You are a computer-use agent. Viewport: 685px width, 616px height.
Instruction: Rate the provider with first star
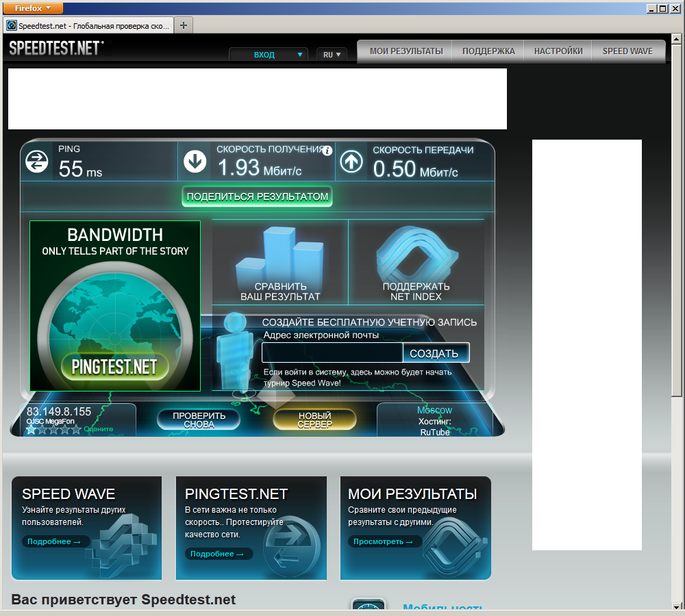pos(31,430)
